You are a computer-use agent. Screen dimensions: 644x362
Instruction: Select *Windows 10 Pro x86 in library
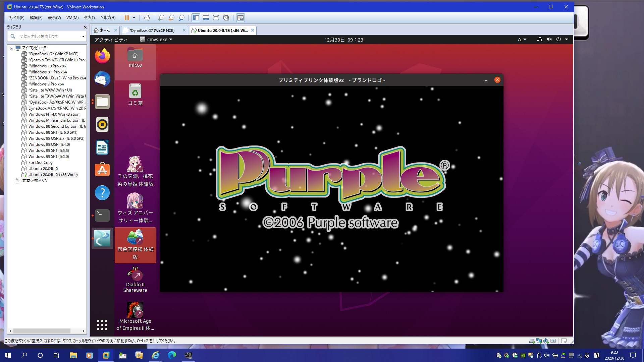47,66
